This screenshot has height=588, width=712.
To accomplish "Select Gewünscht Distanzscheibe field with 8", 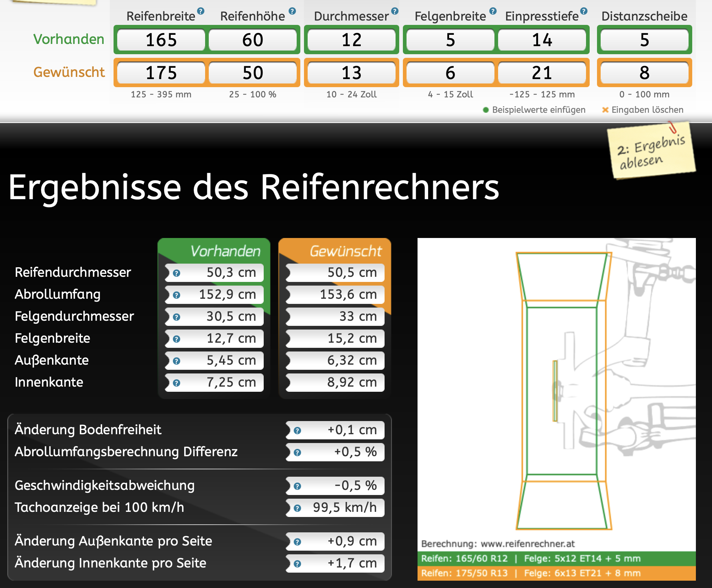I will point(645,72).
